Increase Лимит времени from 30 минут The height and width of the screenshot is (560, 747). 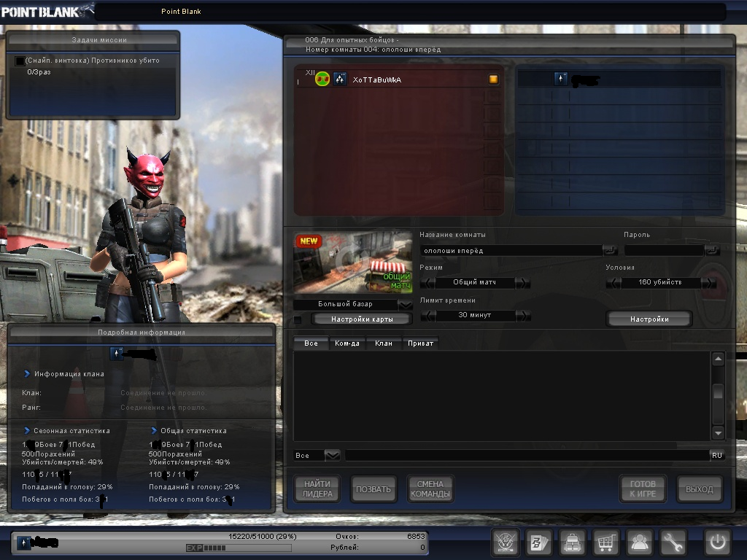click(x=523, y=315)
